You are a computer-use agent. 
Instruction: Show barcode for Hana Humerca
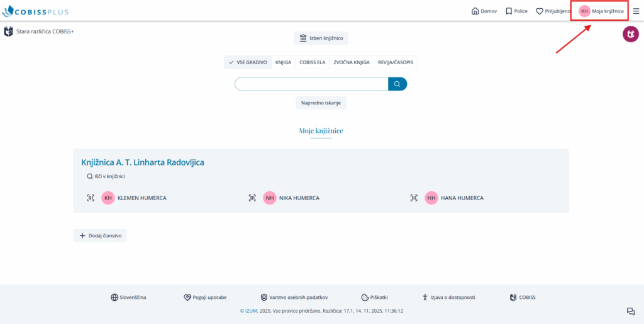point(414,198)
